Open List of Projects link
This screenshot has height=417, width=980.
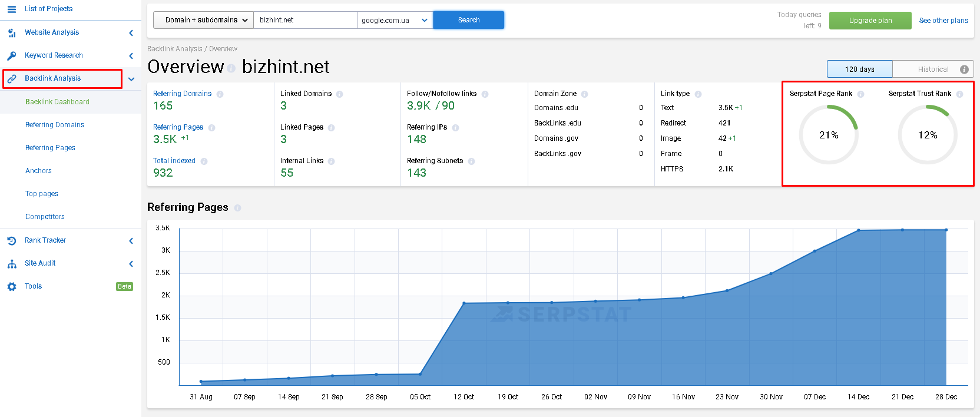(48, 9)
